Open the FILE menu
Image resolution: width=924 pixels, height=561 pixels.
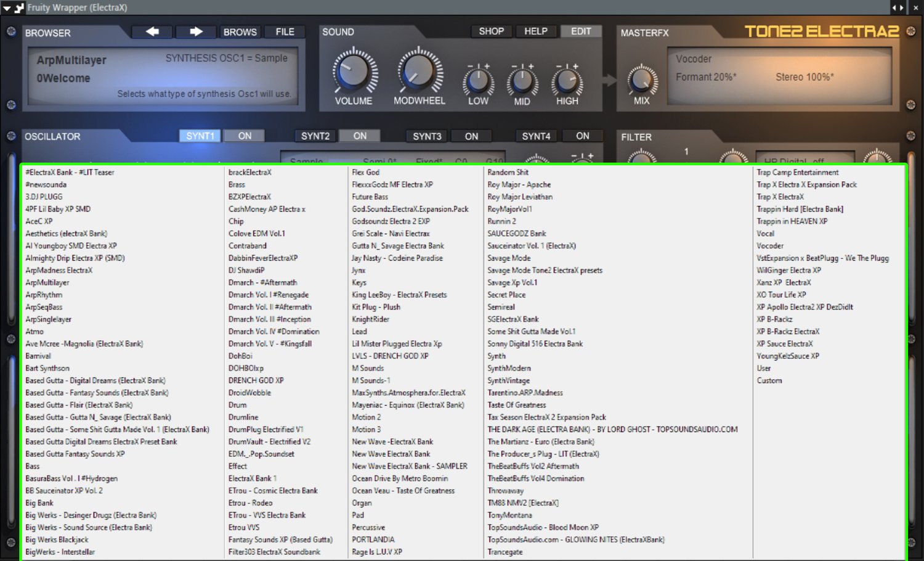click(x=285, y=31)
